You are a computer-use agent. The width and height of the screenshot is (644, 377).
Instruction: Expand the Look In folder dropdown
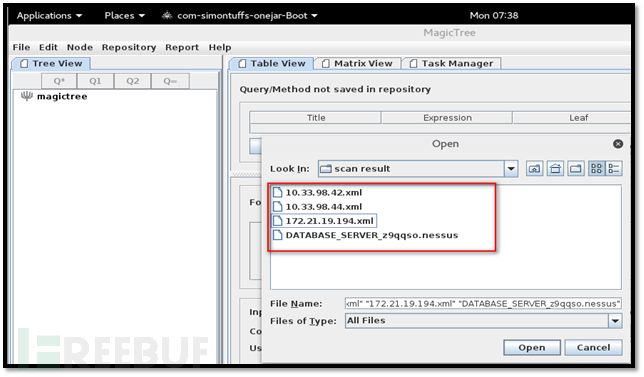click(511, 168)
